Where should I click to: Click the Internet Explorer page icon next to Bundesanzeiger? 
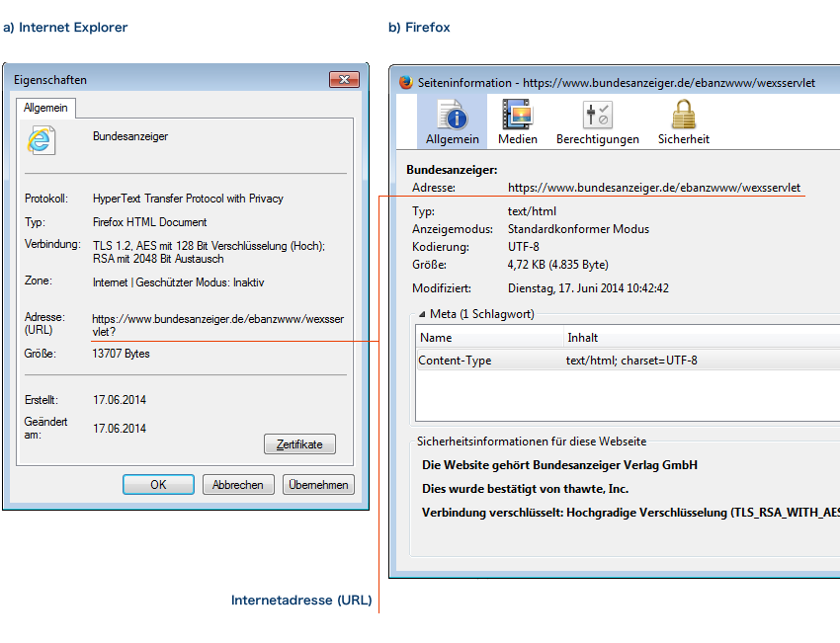pyautogui.click(x=42, y=140)
